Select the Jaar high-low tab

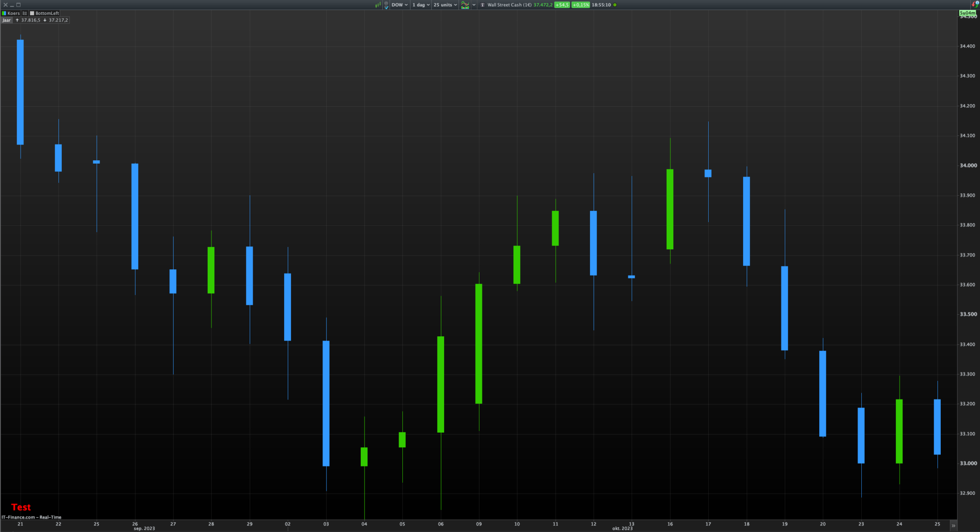coord(7,20)
